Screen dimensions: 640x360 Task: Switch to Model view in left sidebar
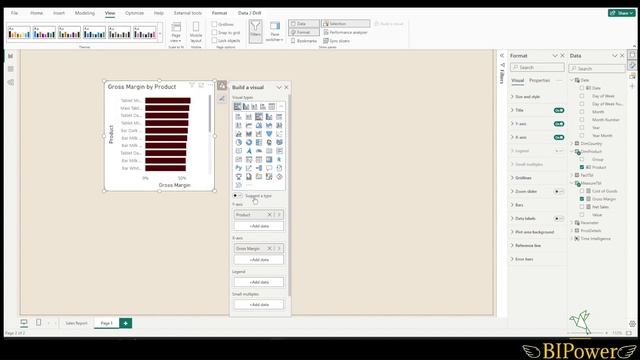tap(11, 82)
